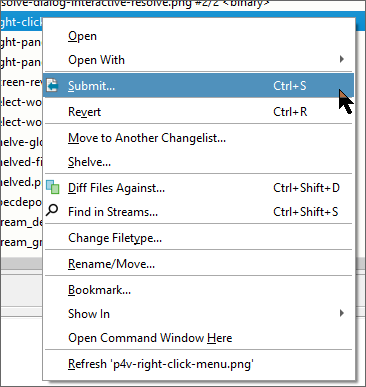Select the shelved.p file in list

pyautogui.click(x=21, y=182)
